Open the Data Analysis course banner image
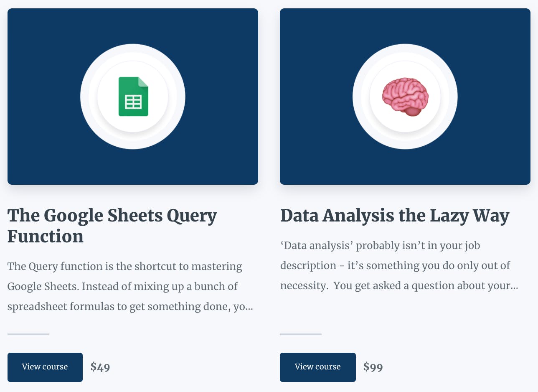Image resolution: width=538 pixels, height=392 pixels. coord(405,97)
